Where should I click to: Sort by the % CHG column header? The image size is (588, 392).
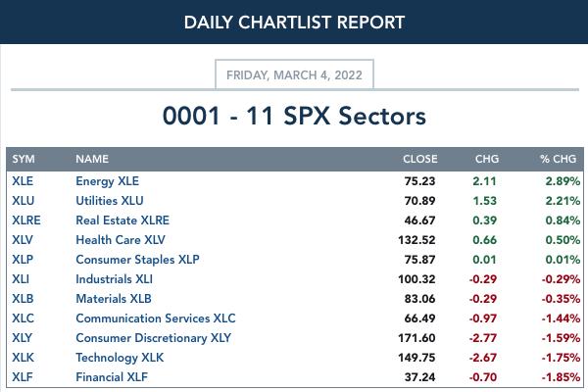click(x=558, y=159)
